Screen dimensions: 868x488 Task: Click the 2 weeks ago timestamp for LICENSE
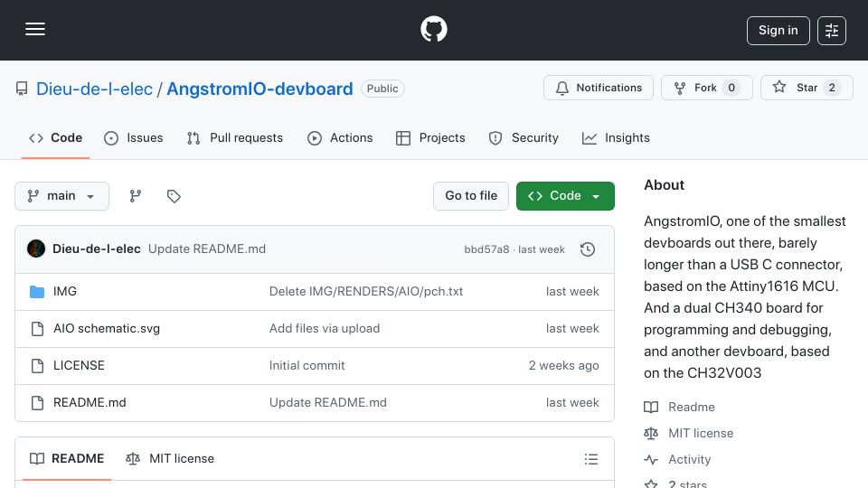pos(563,366)
